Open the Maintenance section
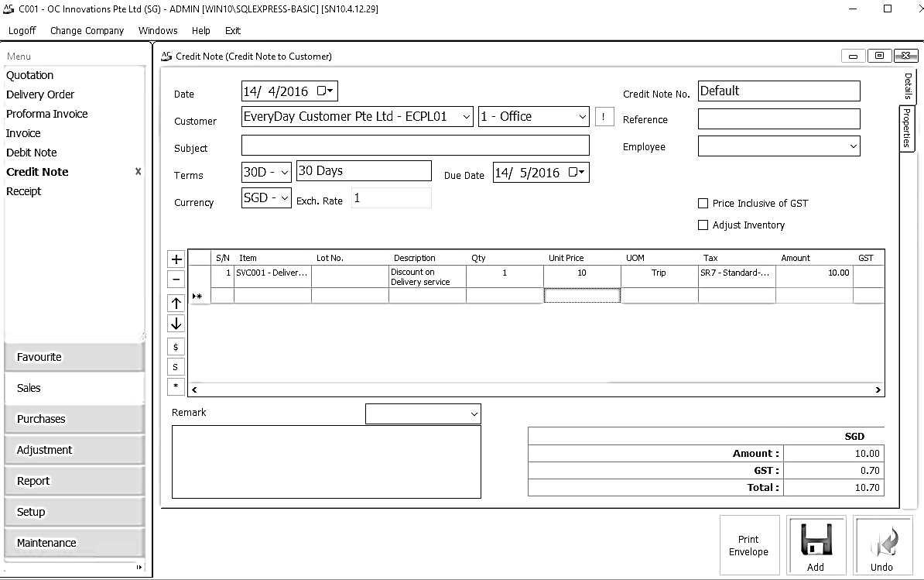The width and height of the screenshot is (924, 580). tap(74, 543)
